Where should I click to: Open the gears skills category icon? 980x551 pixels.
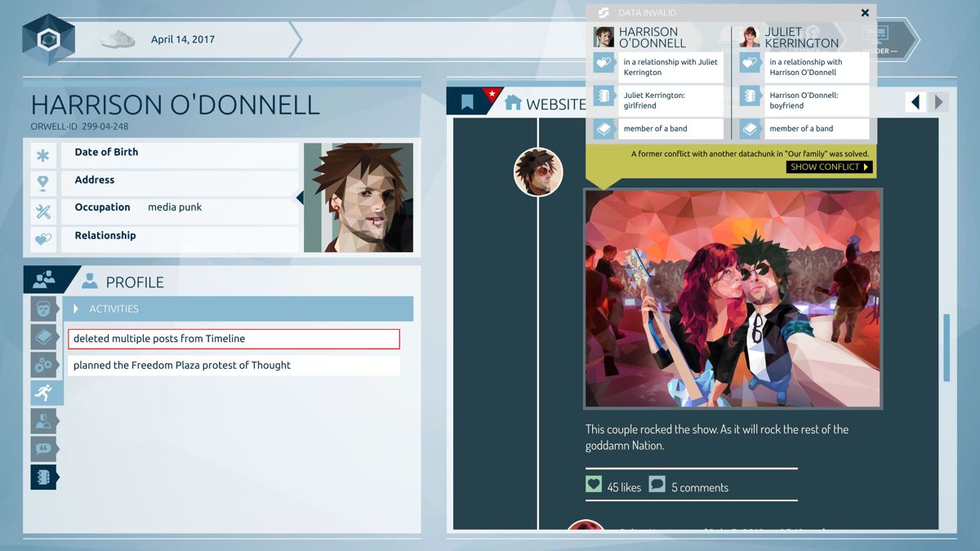pos(44,365)
